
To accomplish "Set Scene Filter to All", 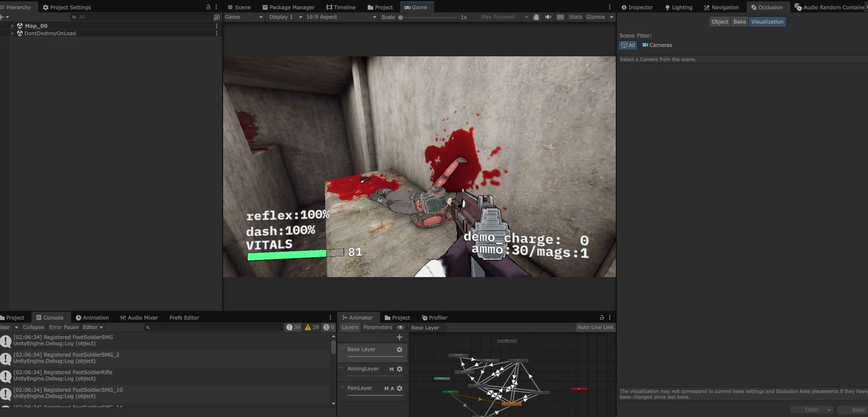I will click(628, 45).
